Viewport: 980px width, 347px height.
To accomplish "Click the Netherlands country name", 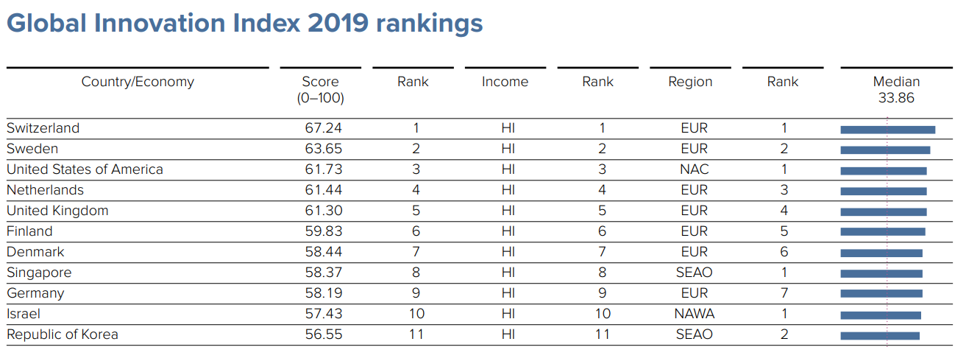I will (45, 190).
